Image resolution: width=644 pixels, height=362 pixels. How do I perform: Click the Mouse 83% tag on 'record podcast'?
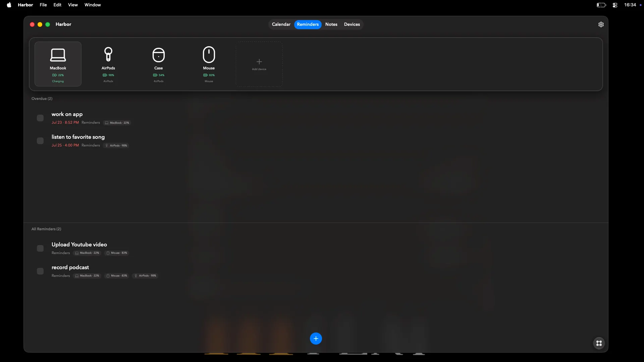tap(117, 276)
